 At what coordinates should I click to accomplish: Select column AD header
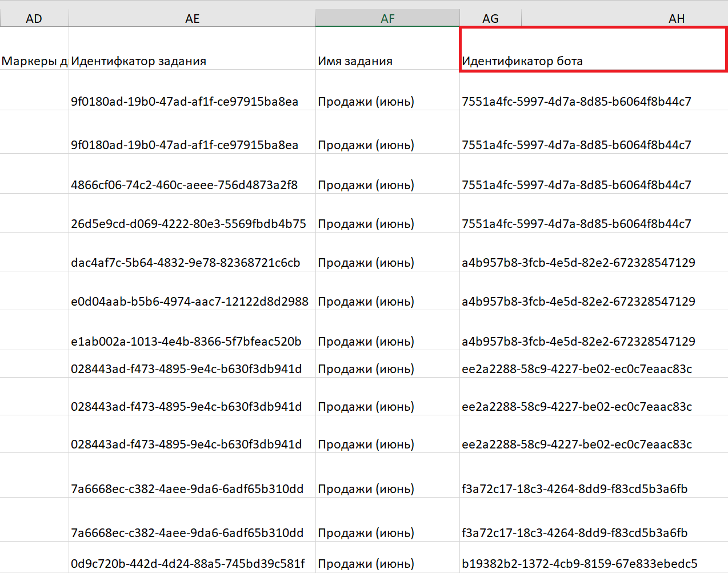[x=34, y=18]
